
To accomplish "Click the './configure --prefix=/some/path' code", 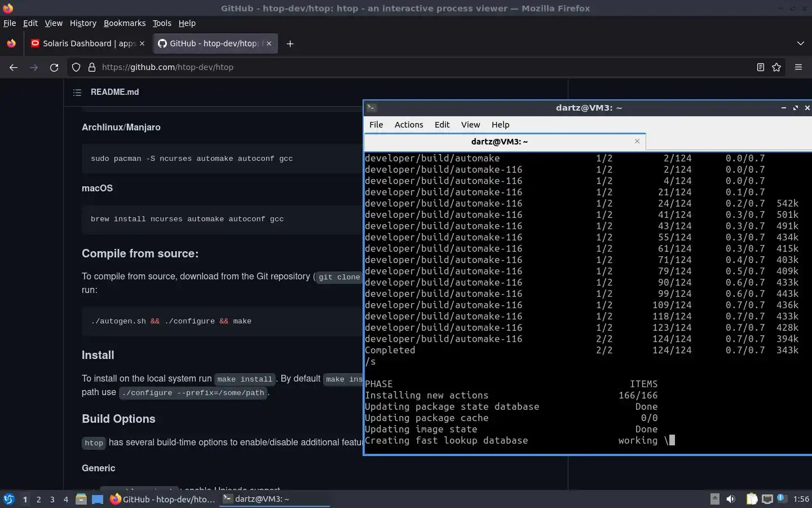I will (193, 392).
